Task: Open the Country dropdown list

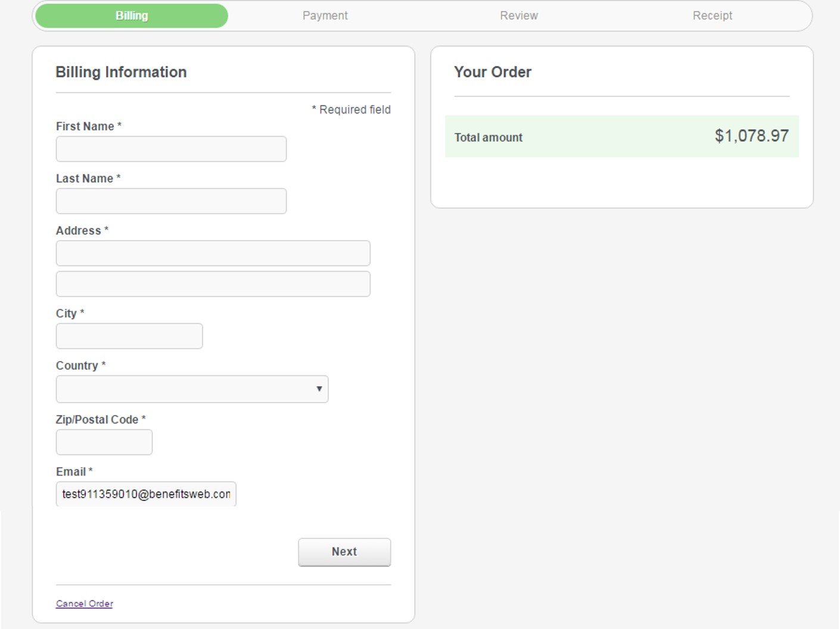Action: click(x=185, y=390)
